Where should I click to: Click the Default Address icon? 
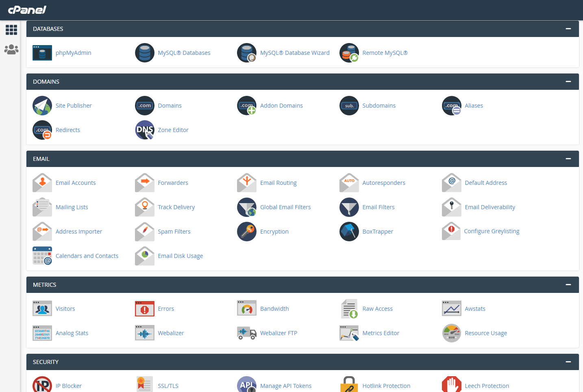[x=452, y=183]
